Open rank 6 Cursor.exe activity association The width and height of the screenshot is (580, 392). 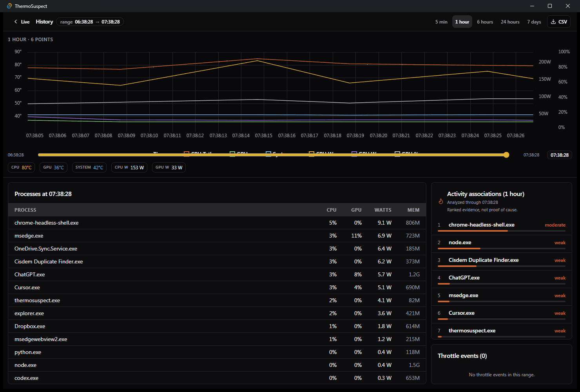502,314
